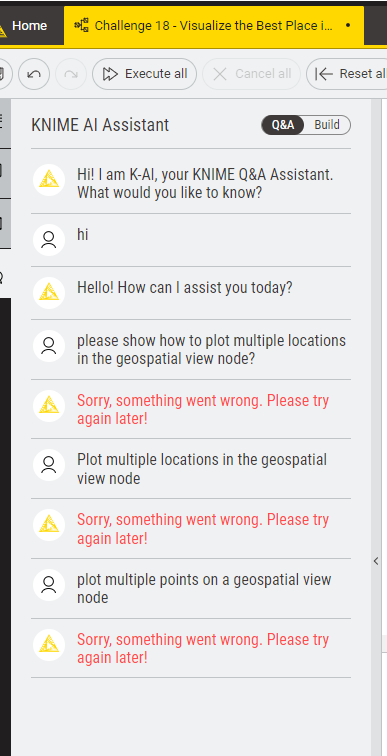387x756 pixels.
Task: Click the redo arrow button
Action: (71, 74)
